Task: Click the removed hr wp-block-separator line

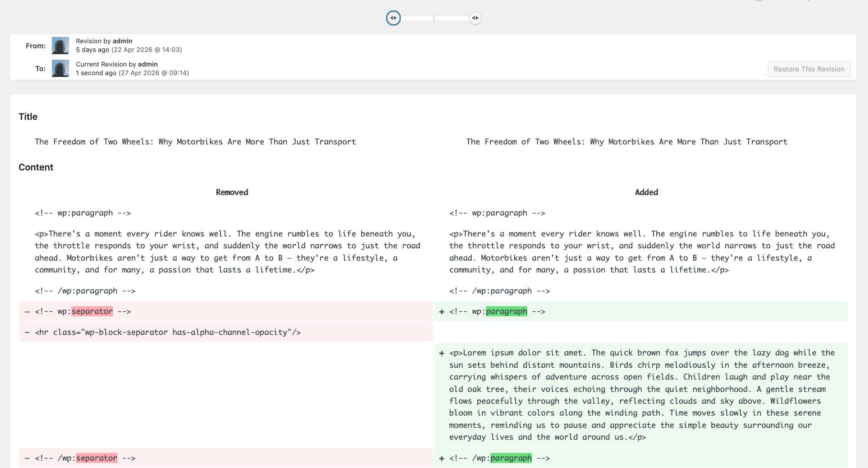Action: click(226, 332)
